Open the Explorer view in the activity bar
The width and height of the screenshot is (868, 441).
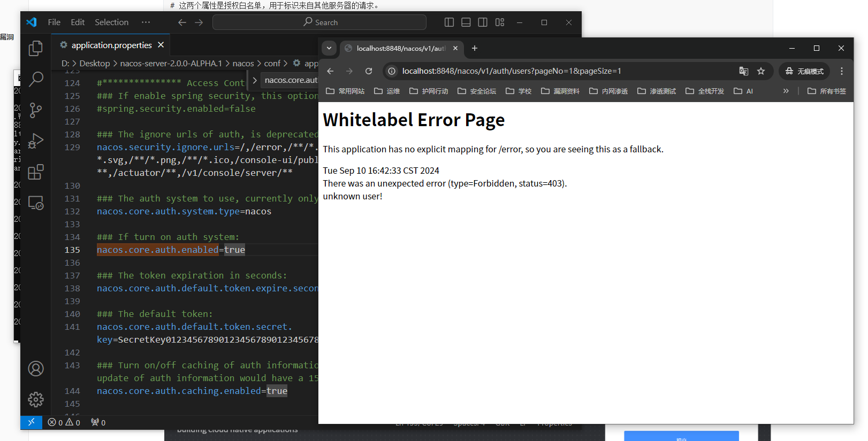point(35,49)
